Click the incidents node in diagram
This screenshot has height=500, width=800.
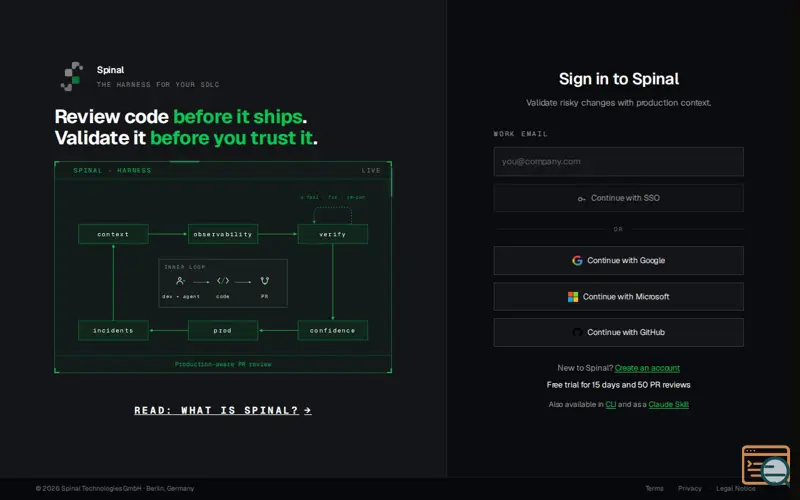coord(113,331)
